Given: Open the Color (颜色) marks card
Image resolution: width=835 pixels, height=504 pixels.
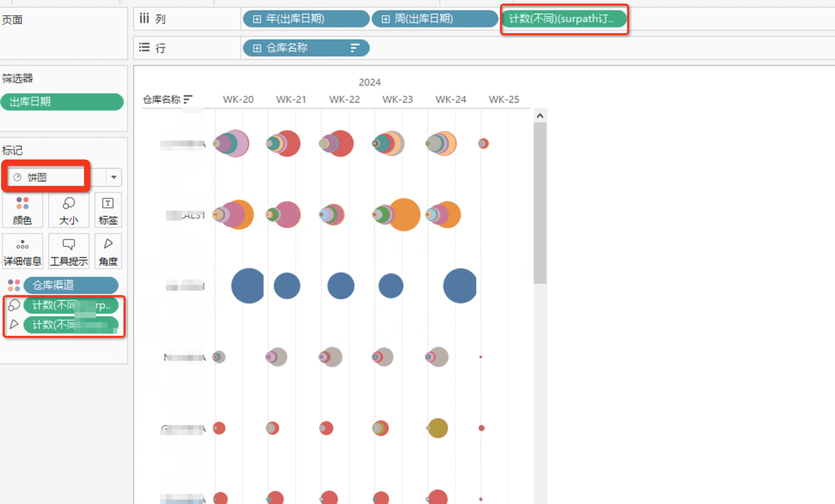Looking at the screenshot, I should [x=22, y=211].
